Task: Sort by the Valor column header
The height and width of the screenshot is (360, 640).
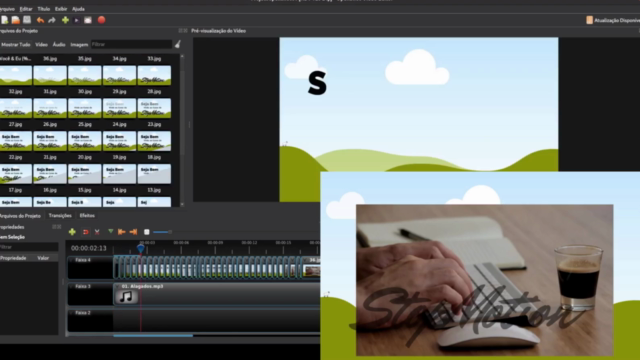Action: click(x=43, y=258)
